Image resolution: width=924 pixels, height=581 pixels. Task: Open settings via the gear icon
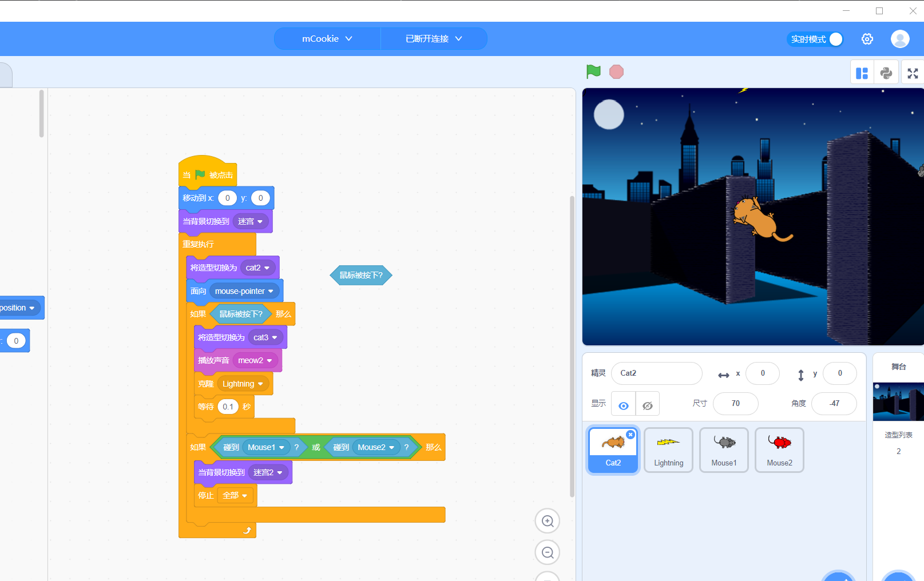pos(867,39)
